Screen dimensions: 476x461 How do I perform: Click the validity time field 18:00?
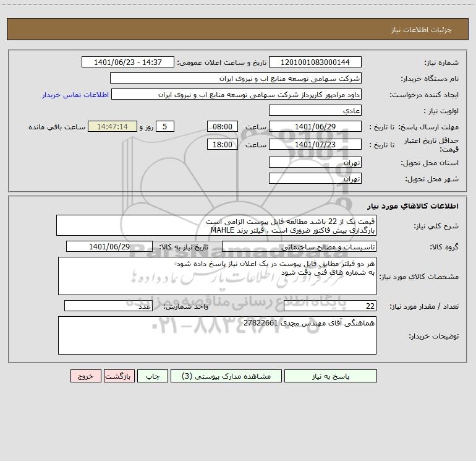[x=222, y=144]
